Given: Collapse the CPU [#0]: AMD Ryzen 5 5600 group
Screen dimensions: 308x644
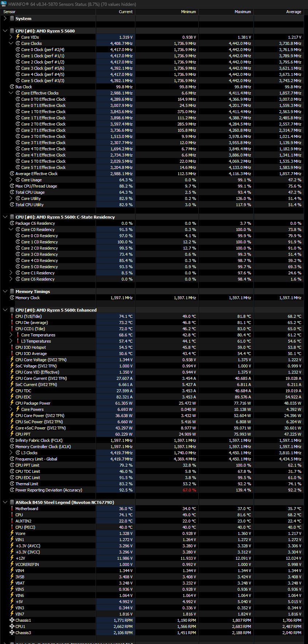Looking at the screenshot, I should tap(5, 31).
